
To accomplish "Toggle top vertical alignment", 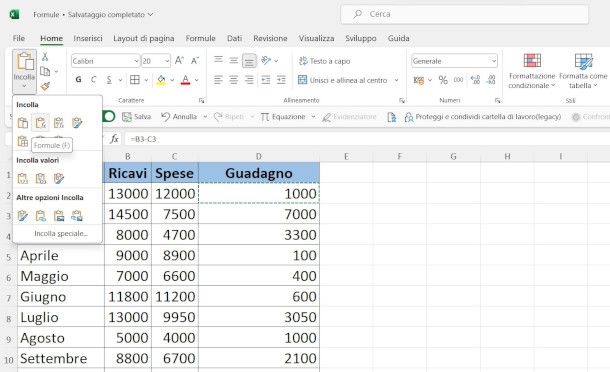I will coord(218,60).
